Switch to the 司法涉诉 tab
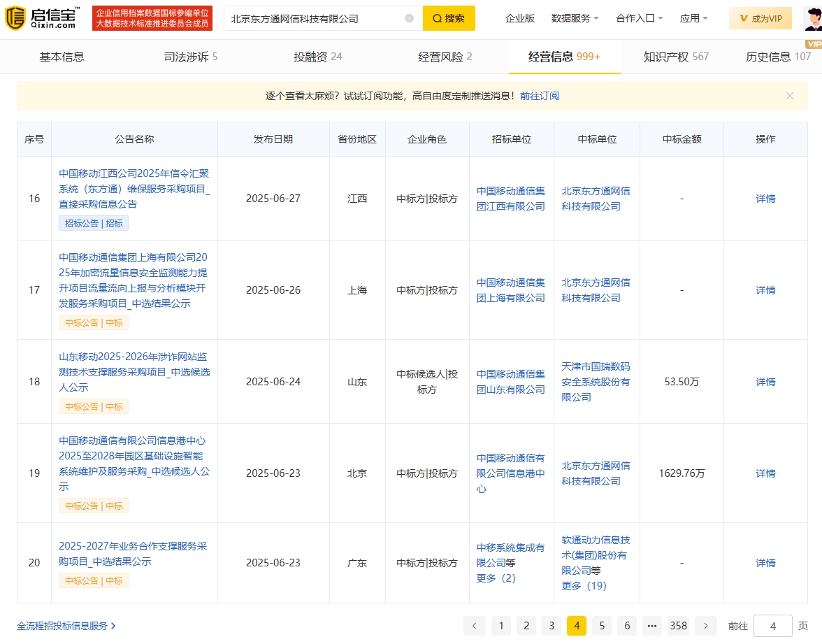 point(190,57)
